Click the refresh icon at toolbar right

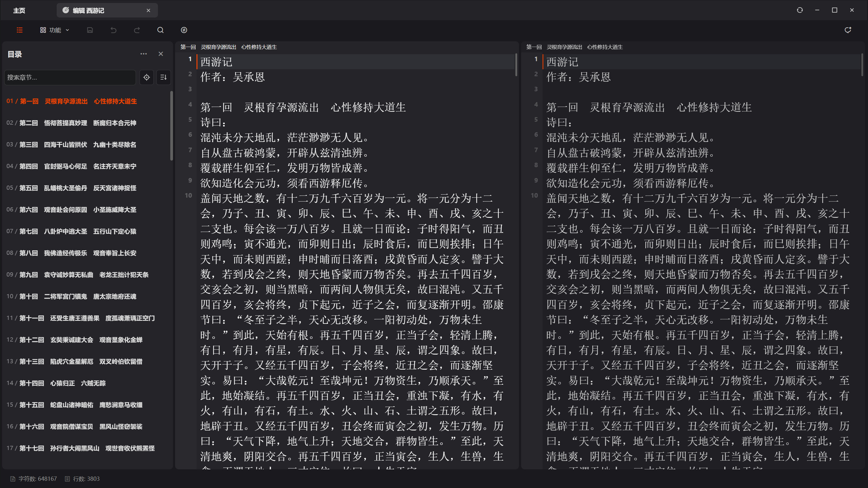pyautogui.click(x=848, y=30)
